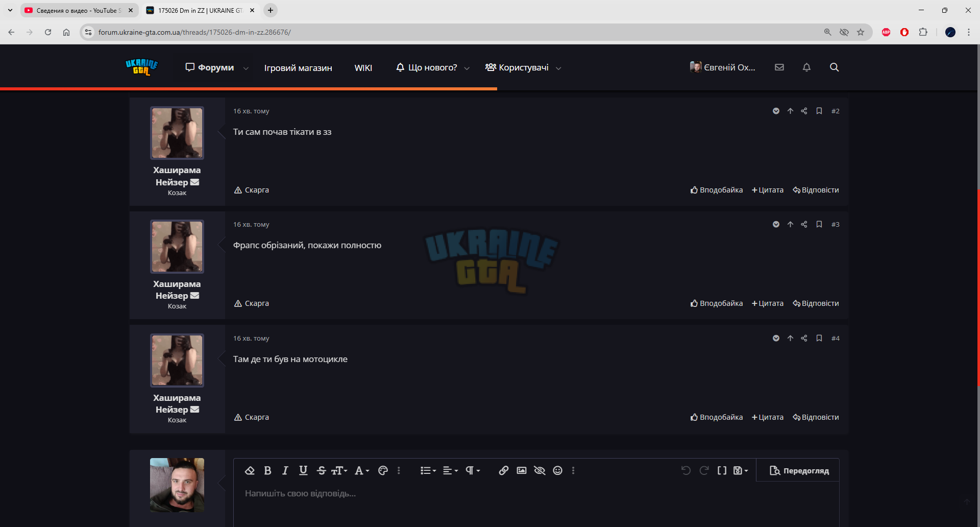Click the reply text field placeholder
The height and width of the screenshot is (527, 980).
point(300,493)
